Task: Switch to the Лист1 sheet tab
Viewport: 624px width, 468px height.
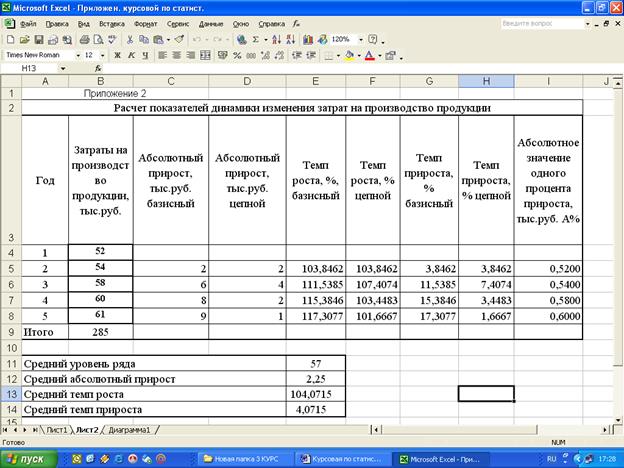Action: 56,429
